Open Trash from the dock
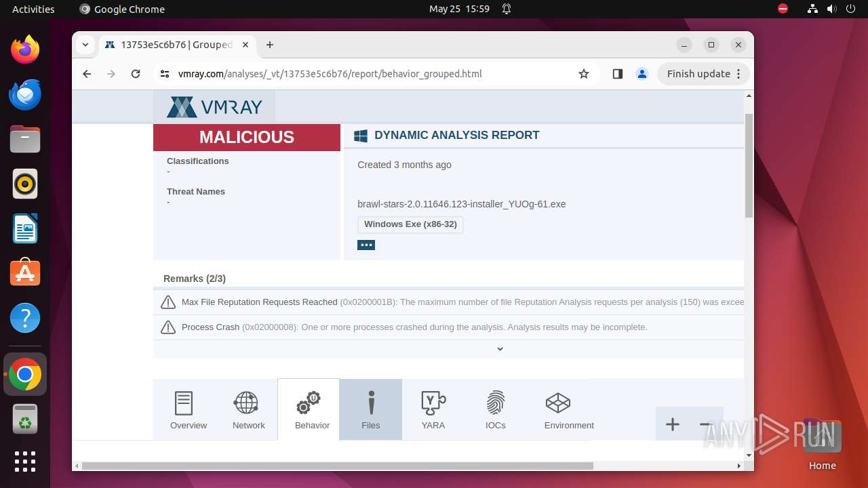 [x=25, y=419]
